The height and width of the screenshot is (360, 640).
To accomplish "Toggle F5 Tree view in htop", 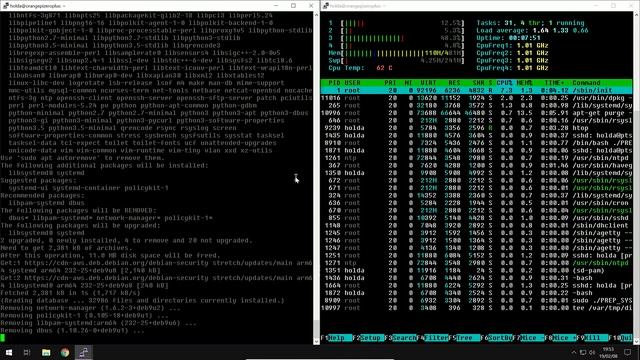I will [x=464, y=338].
